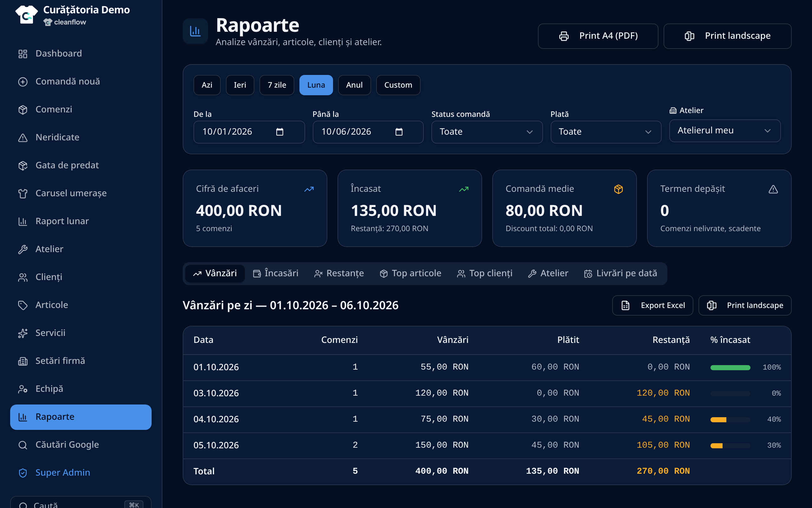Image resolution: width=812 pixels, height=508 pixels.
Task: Open the Servicii sparkles icon
Action: pyautogui.click(x=23, y=333)
